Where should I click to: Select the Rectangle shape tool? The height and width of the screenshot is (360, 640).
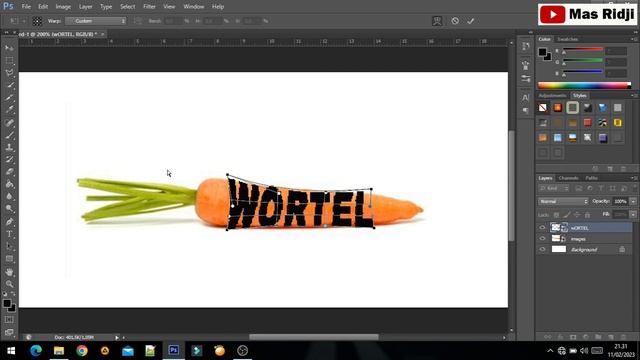9,259
